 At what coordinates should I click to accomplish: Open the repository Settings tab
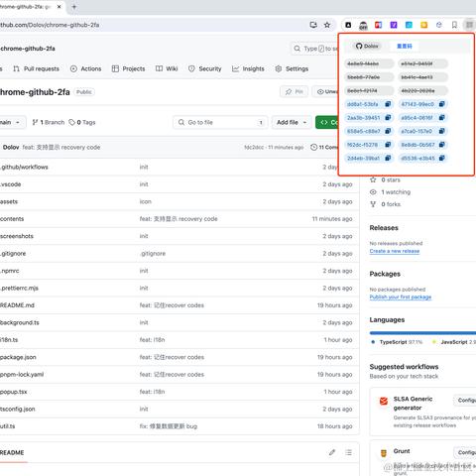click(x=292, y=68)
